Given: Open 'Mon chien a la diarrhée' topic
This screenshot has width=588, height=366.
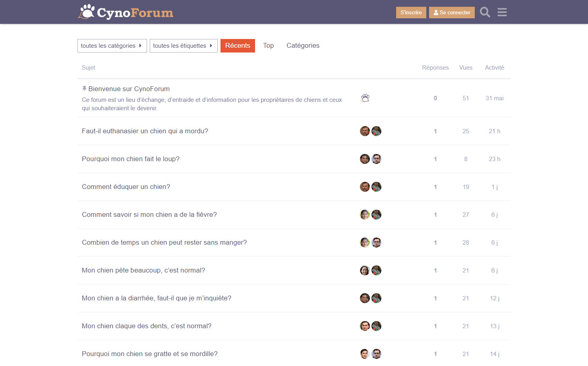Looking at the screenshot, I should [x=157, y=298].
